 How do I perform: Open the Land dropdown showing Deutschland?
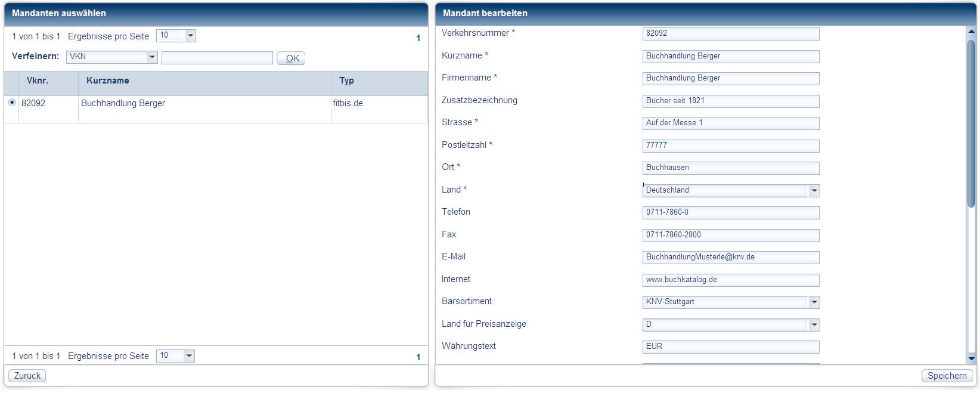pyautogui.click(x=814, y=191)
